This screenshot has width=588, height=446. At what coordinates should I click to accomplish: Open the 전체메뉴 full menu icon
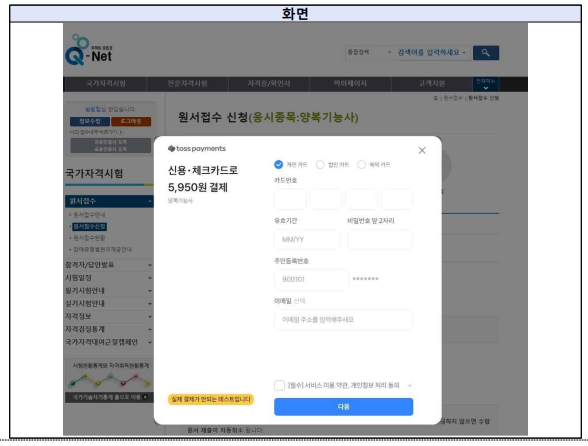click(486, 84)
